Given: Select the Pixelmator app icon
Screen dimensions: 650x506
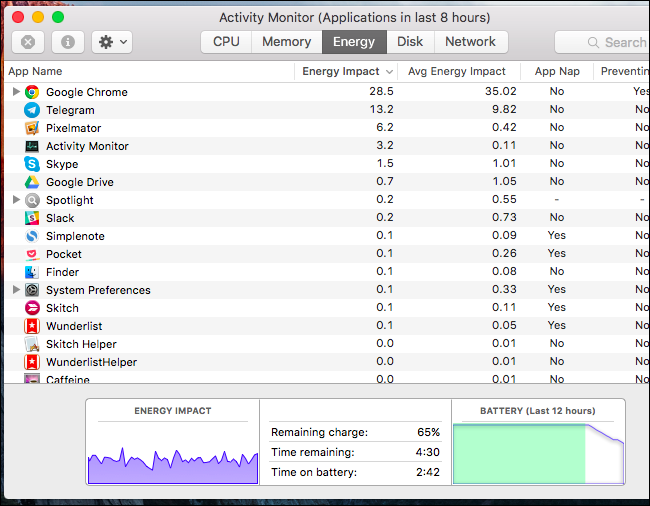Looking at the screenshot, I should (x=32, y=128).
